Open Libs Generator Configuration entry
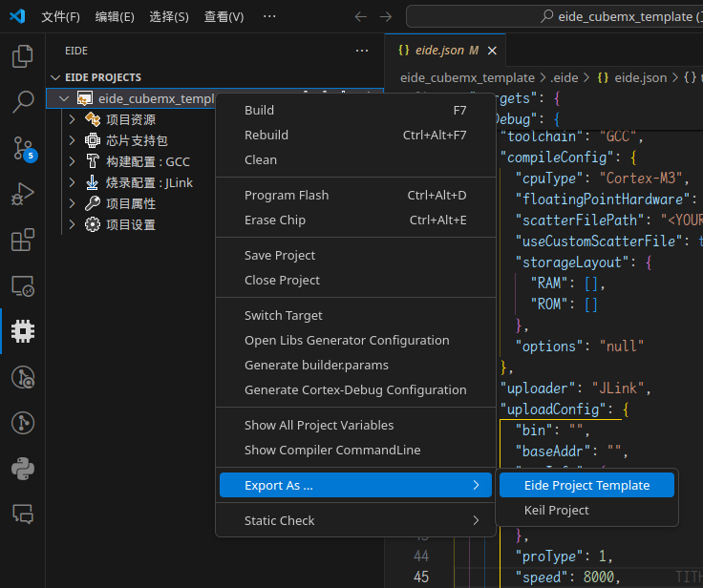Image resolution: width=703 pixels, height=588 pixels. (x=355, y=340)
